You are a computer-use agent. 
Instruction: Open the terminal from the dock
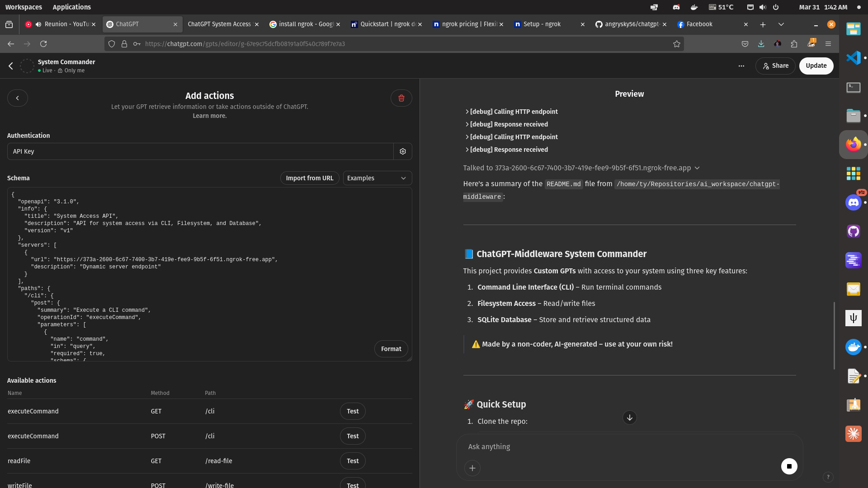click(x=854, y=87)
